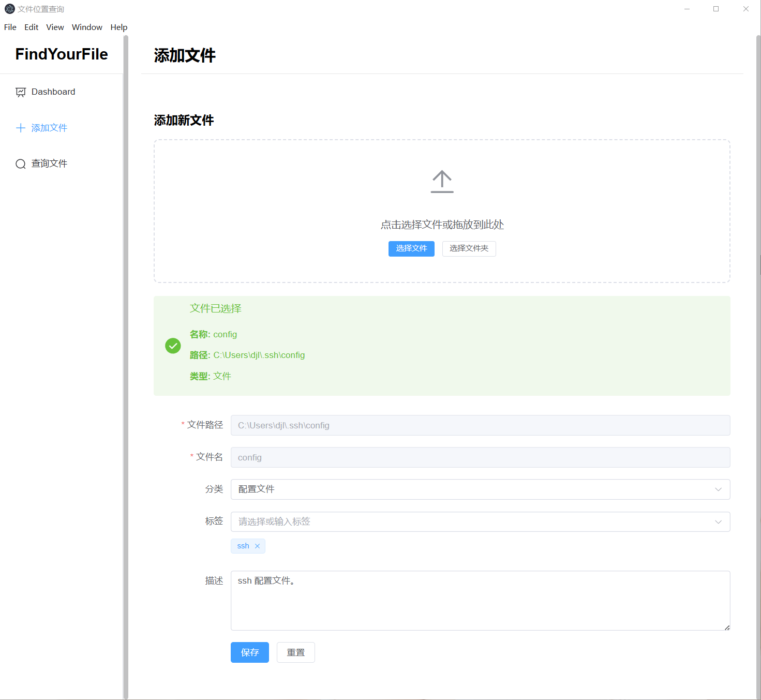761x700 pixels.
Task: Open the 标签 tag selection dropdown
Action: tap(480, 522)
